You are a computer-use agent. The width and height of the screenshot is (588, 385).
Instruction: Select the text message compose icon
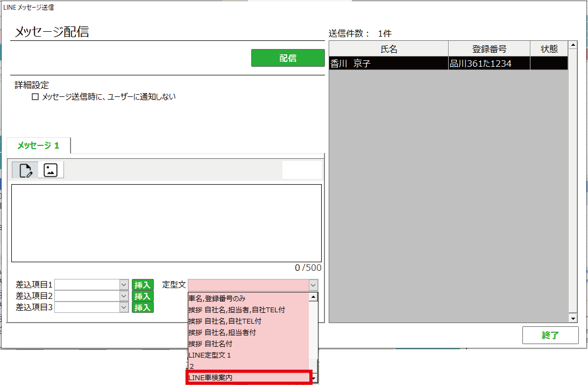pos(25,170)
